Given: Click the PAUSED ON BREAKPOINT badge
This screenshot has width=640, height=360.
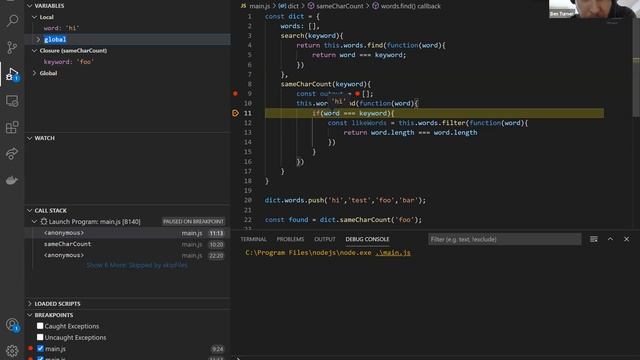Looking at the screenshot, I should coord(193,222).
